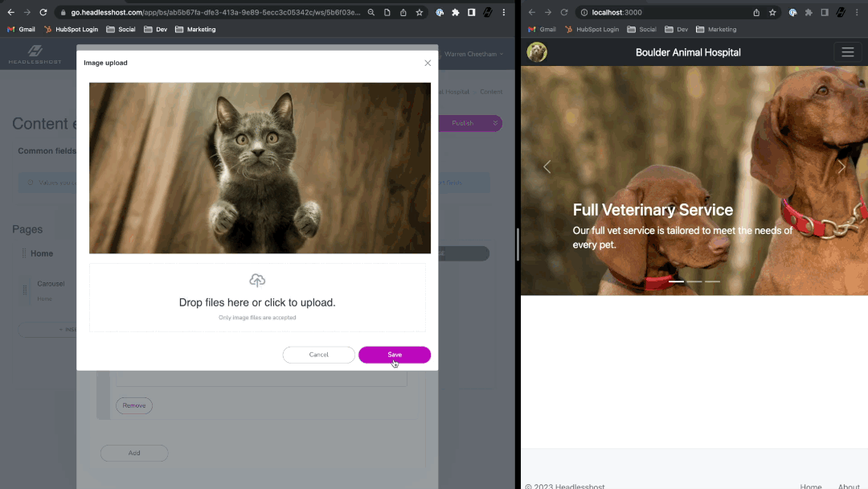The height and width of the screenshot is (489, 868).
Task: Select the second carousel slide indicator
Action: [x=694, y=281]
